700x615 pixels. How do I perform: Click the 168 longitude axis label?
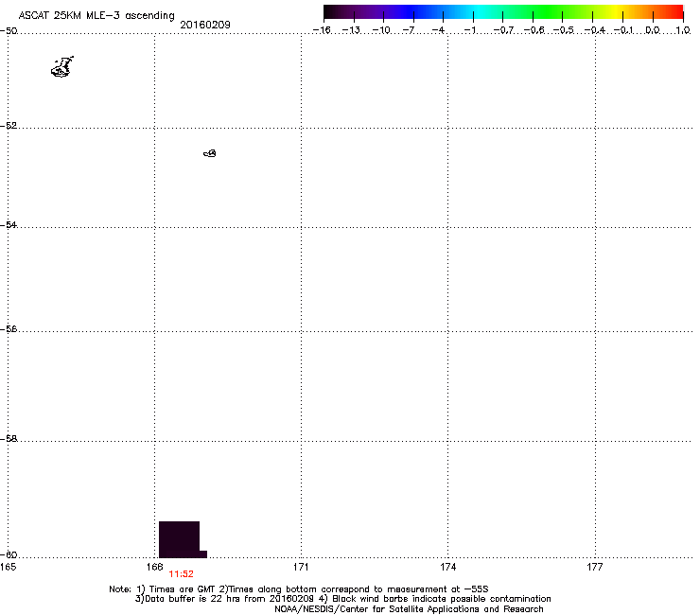point(154,567)
